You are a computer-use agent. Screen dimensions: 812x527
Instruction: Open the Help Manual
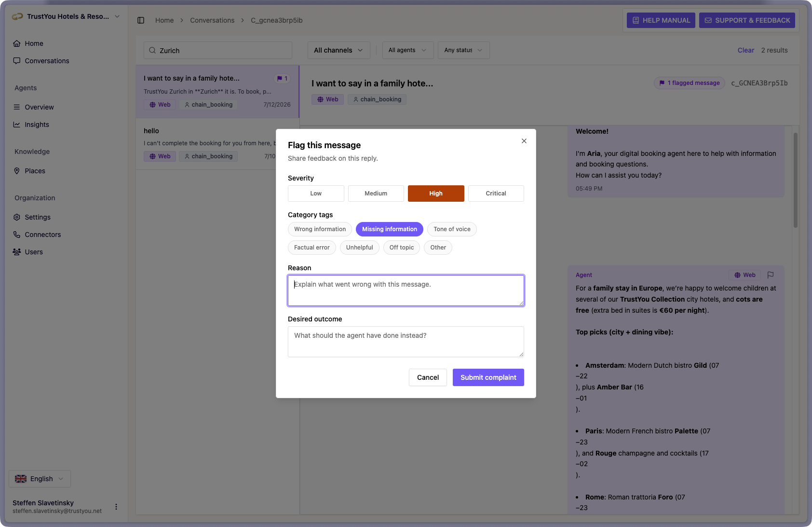661,20
